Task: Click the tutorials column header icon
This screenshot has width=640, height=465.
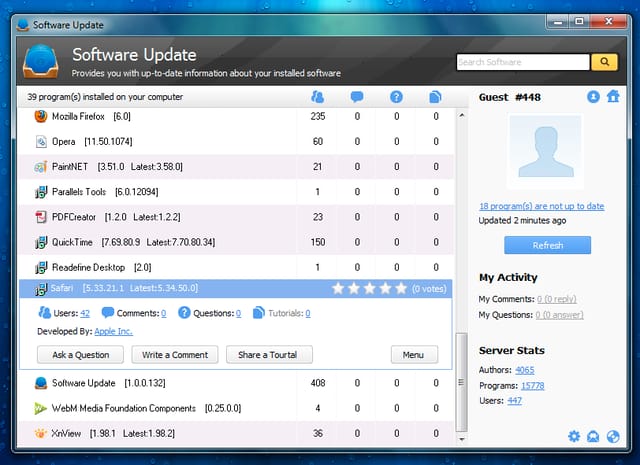Action: coord(435,97)
